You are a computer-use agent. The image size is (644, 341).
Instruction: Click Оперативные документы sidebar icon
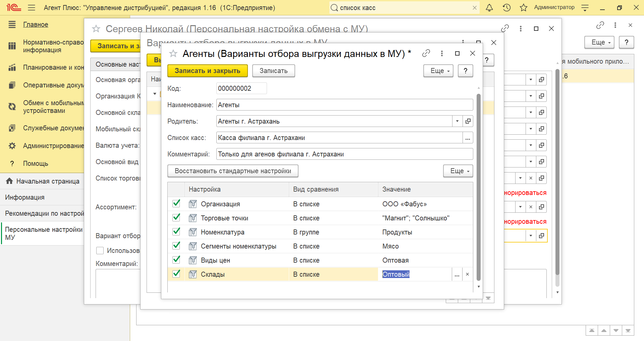point(12,85)
